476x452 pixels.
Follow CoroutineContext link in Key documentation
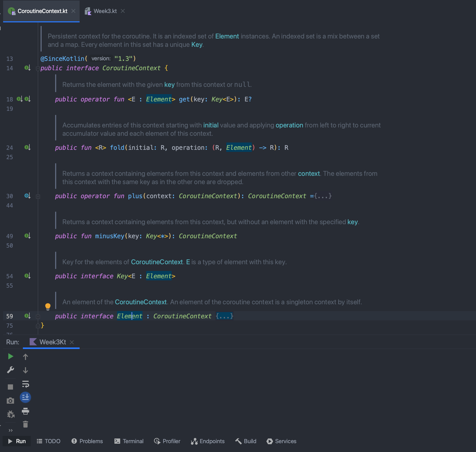(x=157, y=262)
